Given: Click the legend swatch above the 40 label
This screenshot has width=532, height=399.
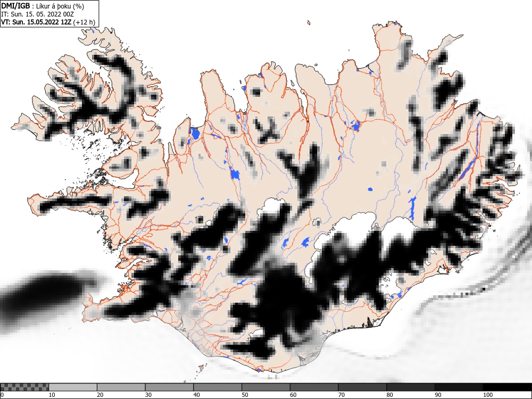Looking at the screenshot, I should (218, 387).
